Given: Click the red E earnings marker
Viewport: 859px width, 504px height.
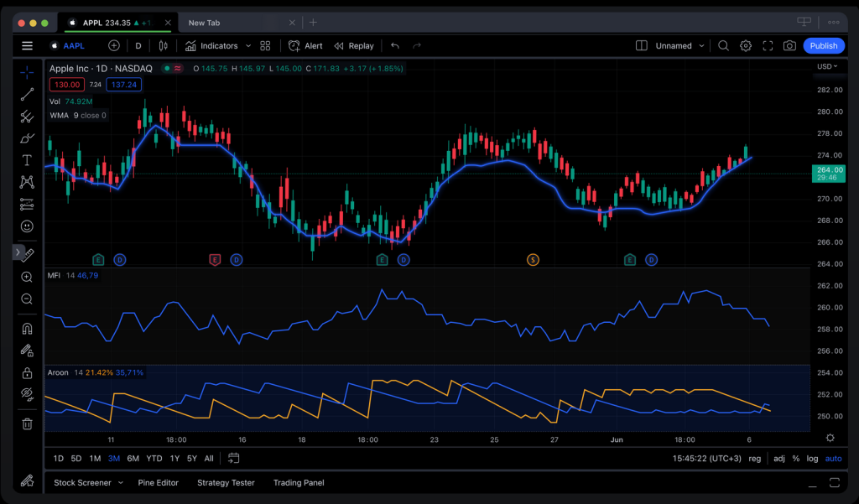Looking at the screenshot, I should [x=215, y=260].
